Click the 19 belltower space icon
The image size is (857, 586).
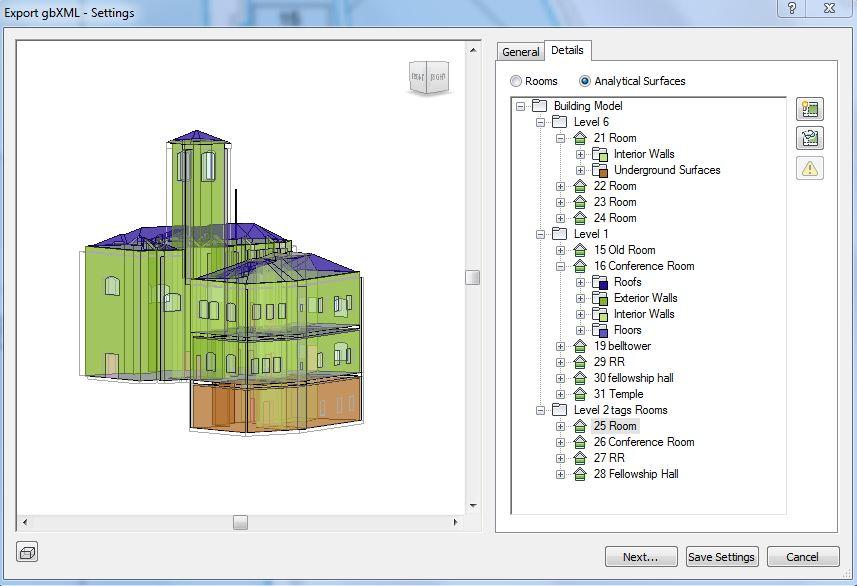[580, 346]
